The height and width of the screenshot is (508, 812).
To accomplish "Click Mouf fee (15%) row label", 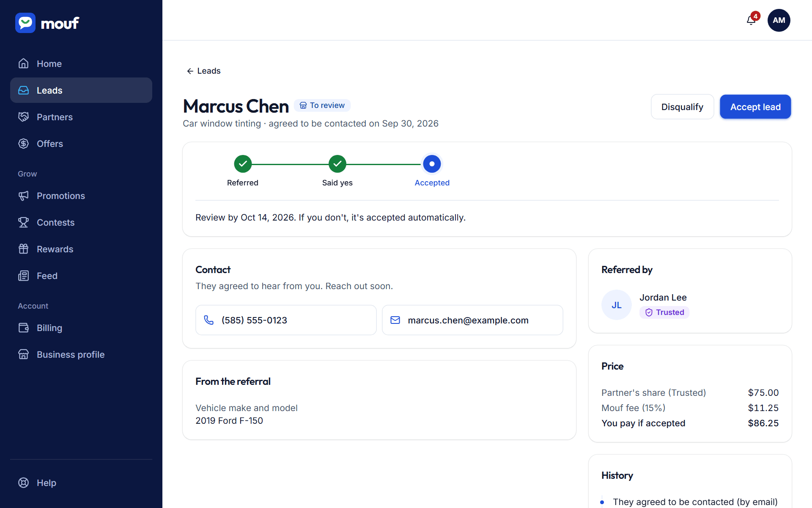I will [633, 408].
